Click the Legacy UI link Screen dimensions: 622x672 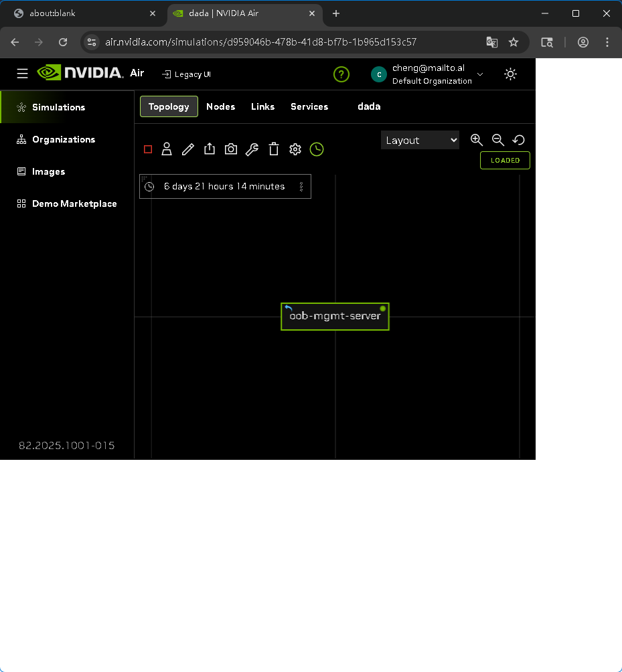(187, 74)
